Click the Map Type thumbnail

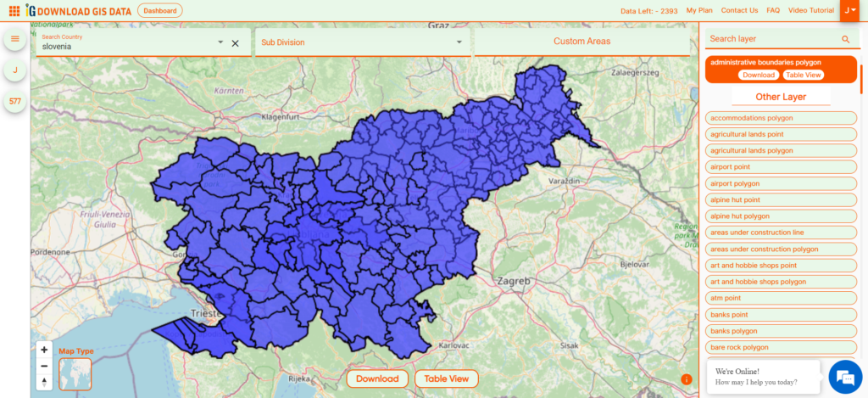tap(75, 374)
